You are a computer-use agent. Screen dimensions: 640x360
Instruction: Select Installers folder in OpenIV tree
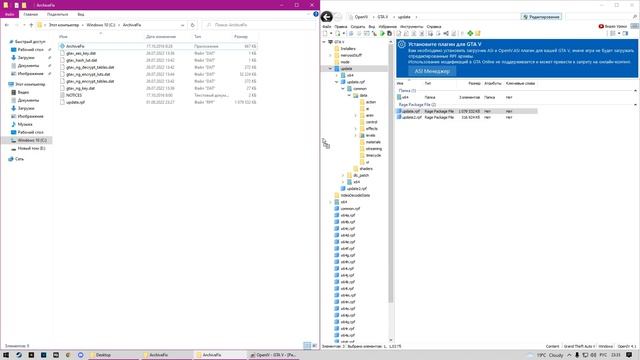(x=345, y=49)
